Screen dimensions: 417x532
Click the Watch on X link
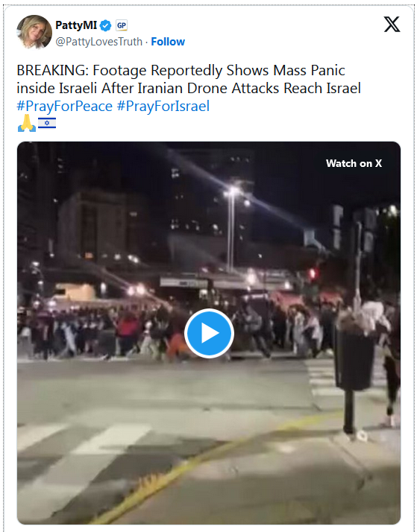354,163
